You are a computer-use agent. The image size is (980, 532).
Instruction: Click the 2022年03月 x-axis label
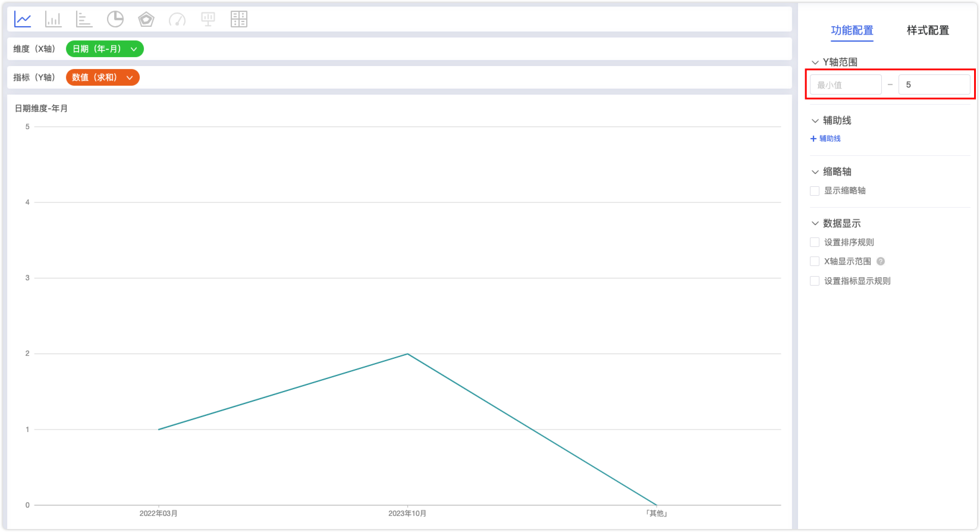(158, 514)
